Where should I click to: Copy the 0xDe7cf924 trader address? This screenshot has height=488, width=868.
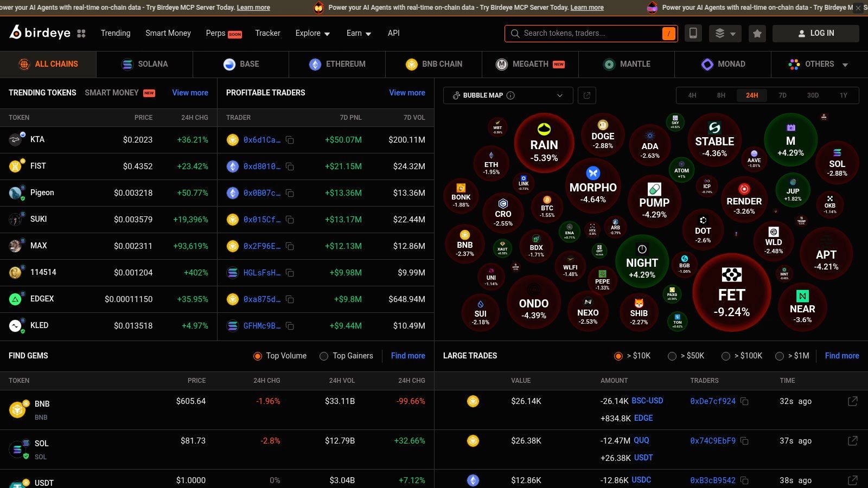(x=744, y=401)
